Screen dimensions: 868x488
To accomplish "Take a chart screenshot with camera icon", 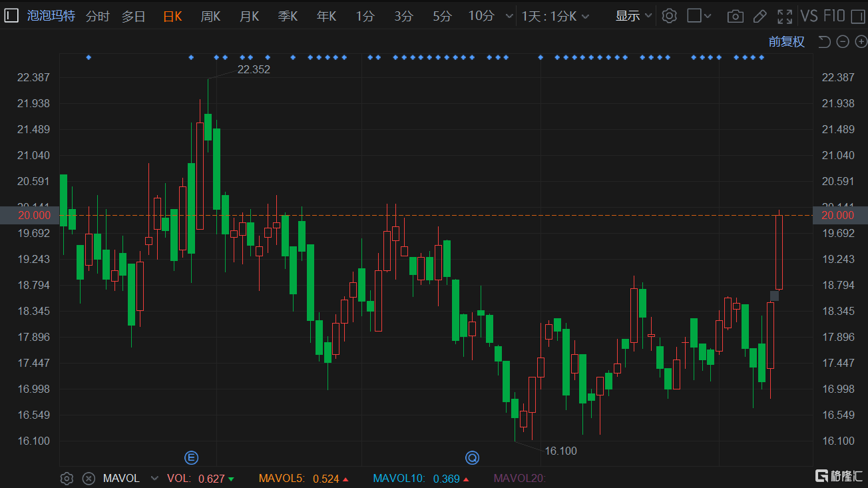I will pyautogui.click(x=735, y=16).
